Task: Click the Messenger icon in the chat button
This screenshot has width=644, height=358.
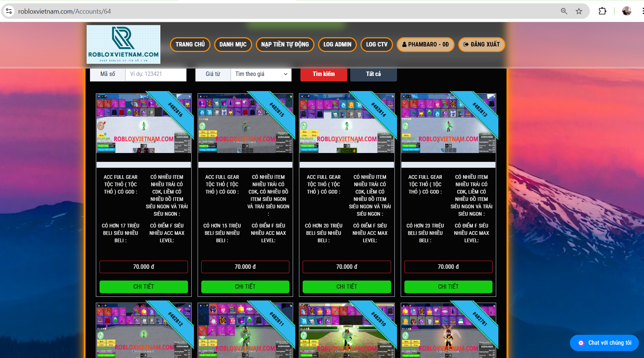Action: coord(581,343)
